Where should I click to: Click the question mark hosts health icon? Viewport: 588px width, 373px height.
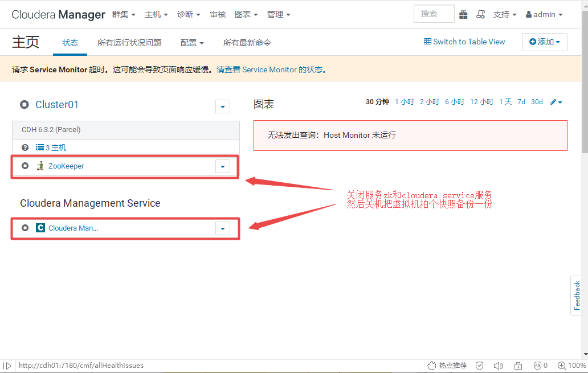pos(25,147)
